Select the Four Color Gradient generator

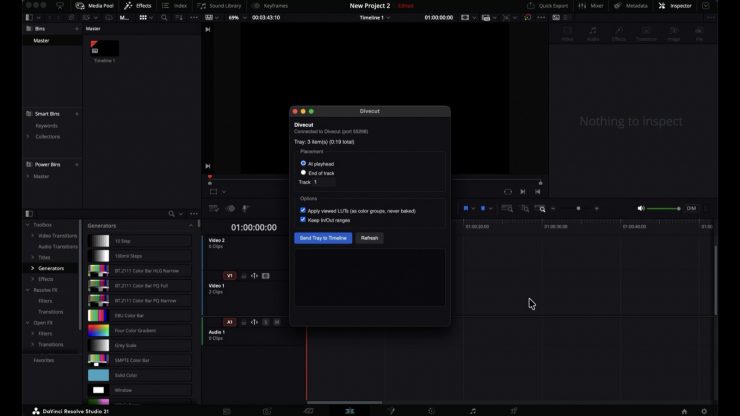[140, 331]
